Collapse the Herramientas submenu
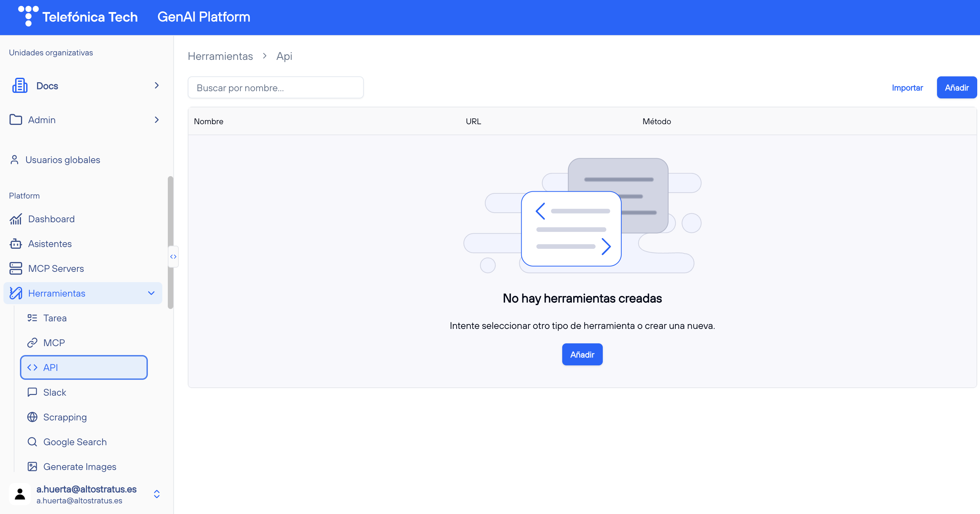The width and height of the screenshot is (980, 514). coord(151,293)
